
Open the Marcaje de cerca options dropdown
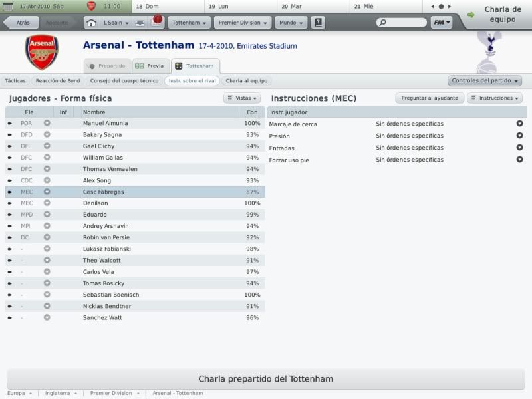coord(519,124)
